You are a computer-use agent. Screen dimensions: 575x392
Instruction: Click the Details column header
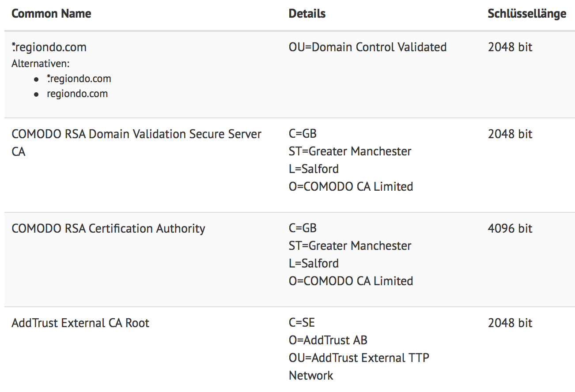(x=307, y=14)
